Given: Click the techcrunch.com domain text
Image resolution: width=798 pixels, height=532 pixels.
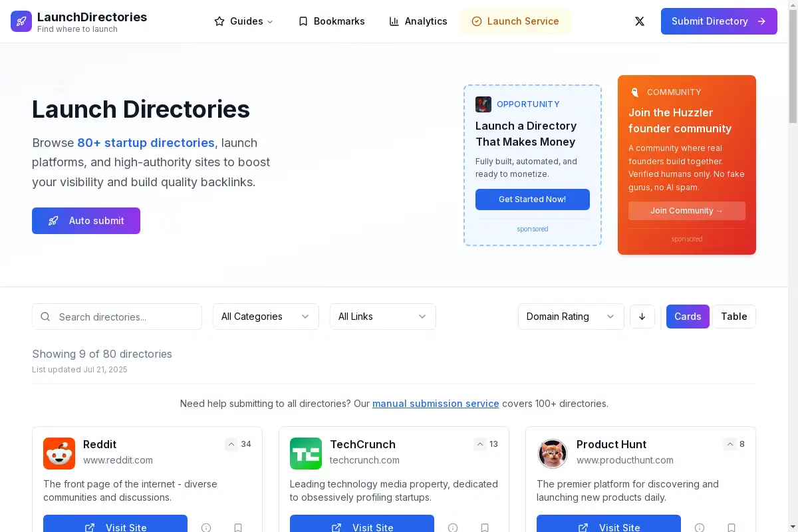Looking at the screenshot, I should point(364,460).
